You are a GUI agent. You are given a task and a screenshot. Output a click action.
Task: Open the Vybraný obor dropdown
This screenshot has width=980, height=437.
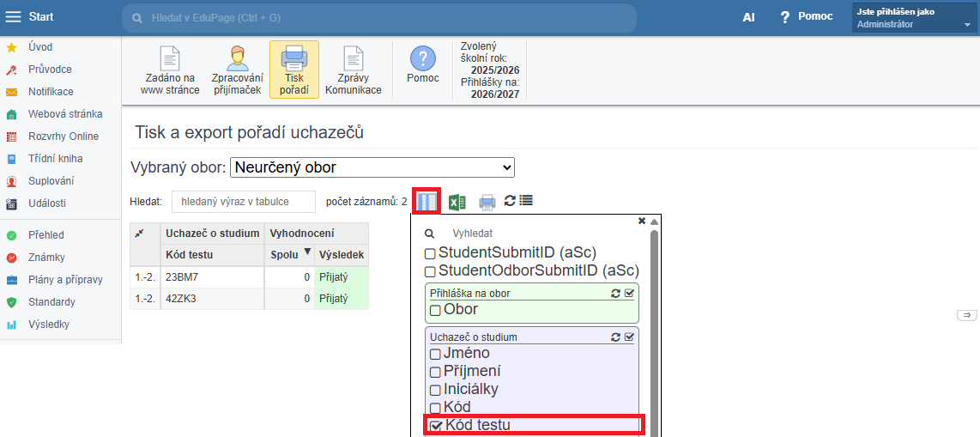tap(372, 167)
